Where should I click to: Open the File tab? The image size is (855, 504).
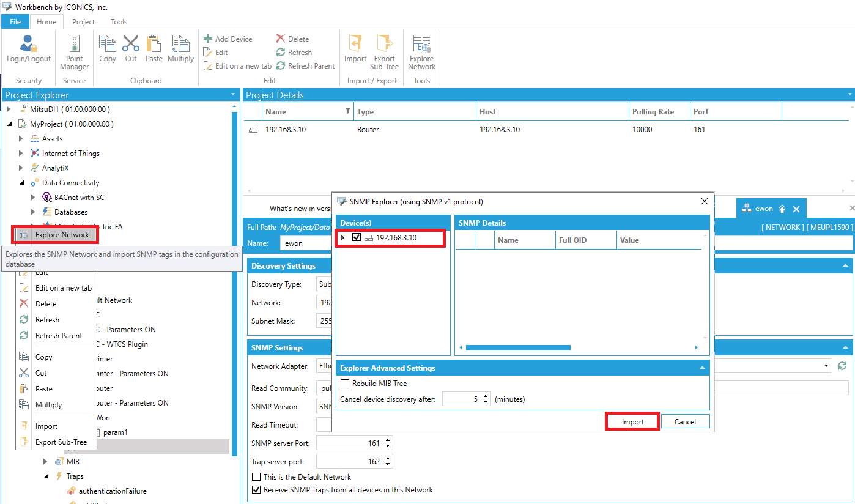pos(15,21)
